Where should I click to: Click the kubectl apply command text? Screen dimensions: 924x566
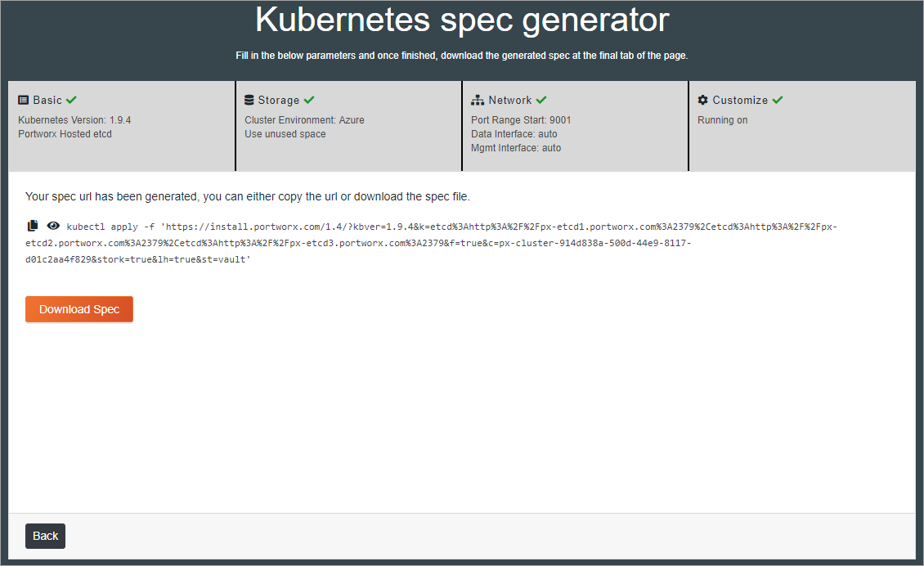click(x=432, y=243)
